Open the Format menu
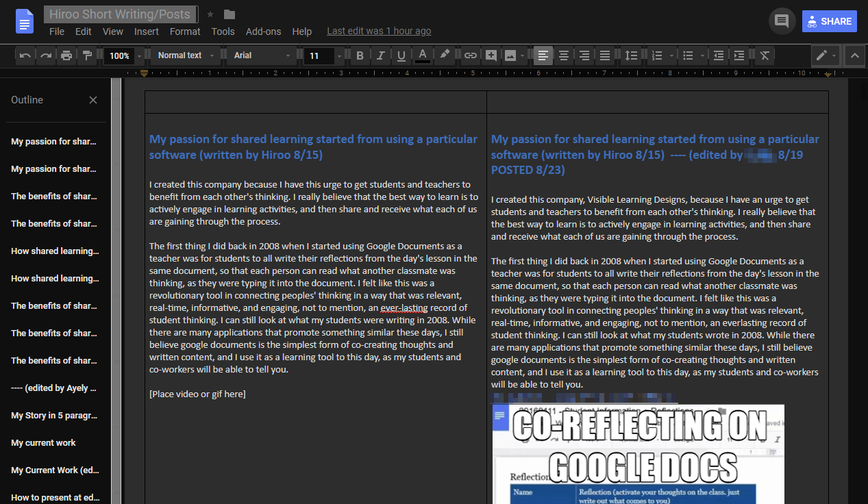Viewport: 868px width, 504px height. (x=185, y=32)
